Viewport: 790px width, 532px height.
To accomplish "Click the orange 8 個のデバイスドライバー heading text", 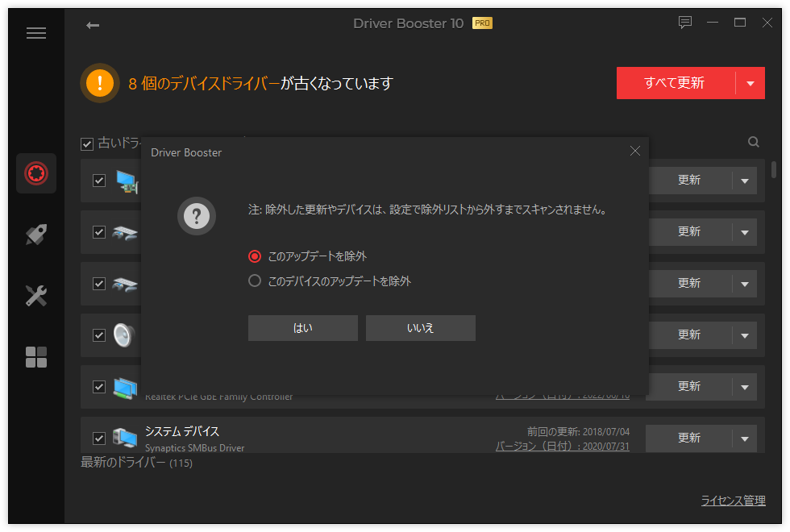I will [203, 83].
